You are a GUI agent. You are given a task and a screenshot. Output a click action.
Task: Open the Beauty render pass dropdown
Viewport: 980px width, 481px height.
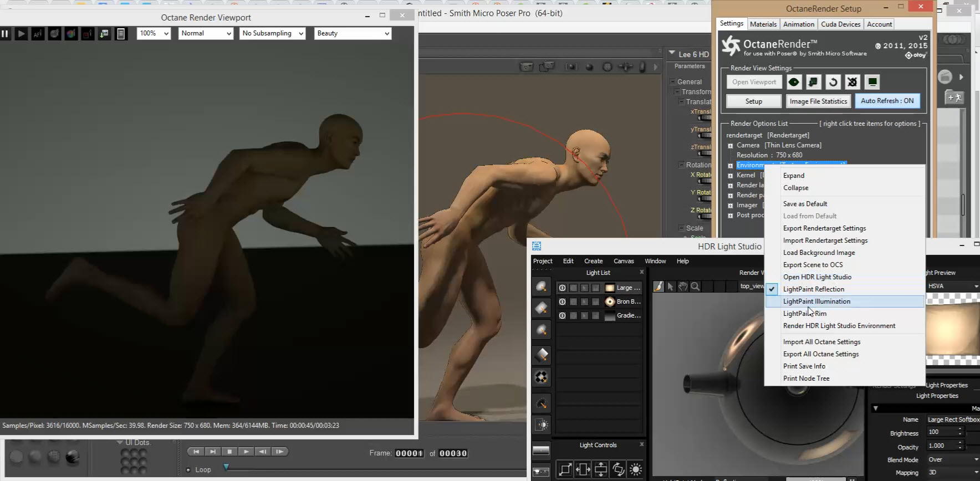pos(353,33)
